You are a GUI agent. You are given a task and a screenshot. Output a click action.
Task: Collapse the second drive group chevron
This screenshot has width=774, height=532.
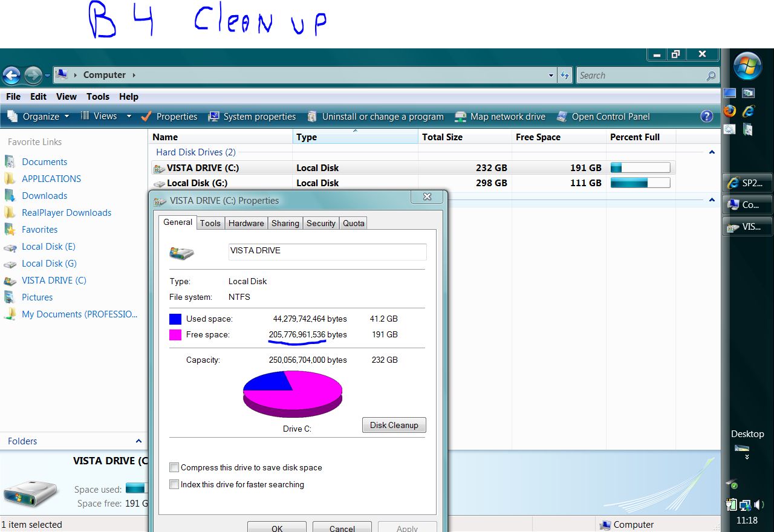(x=712, y=199)
